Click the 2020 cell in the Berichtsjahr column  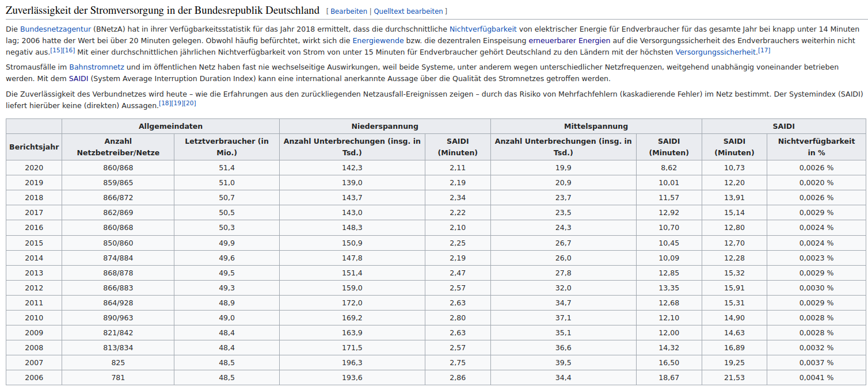pos(34,168)
